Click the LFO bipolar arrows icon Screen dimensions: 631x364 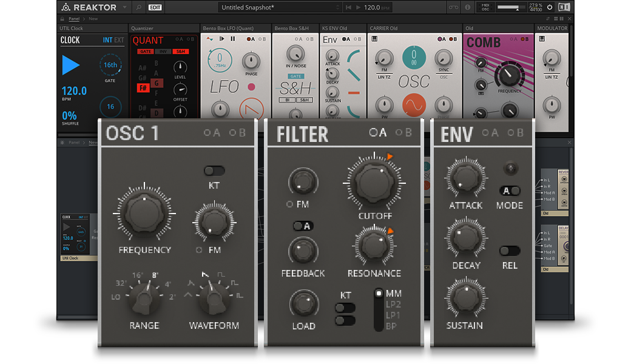[209, 39]
